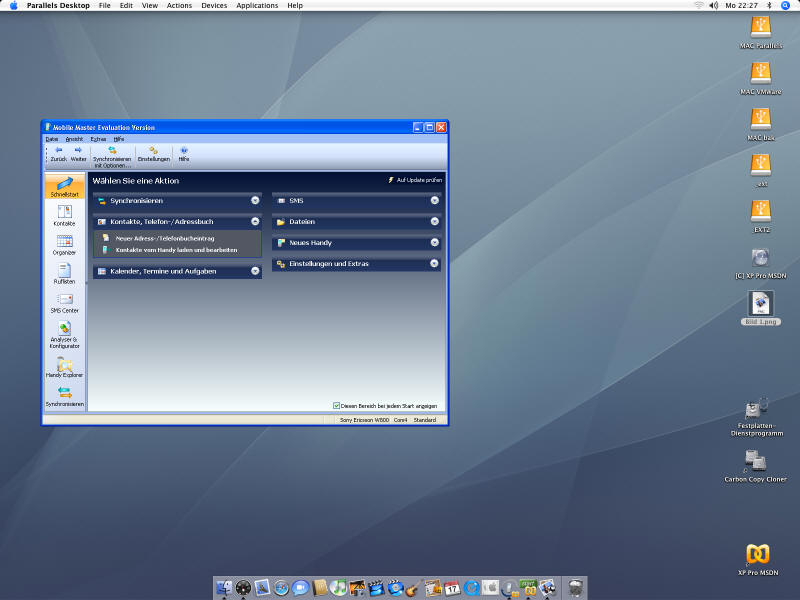Expand the Synchronisieren action section
The height and width of the screenshot is (600, 800).
255,200
